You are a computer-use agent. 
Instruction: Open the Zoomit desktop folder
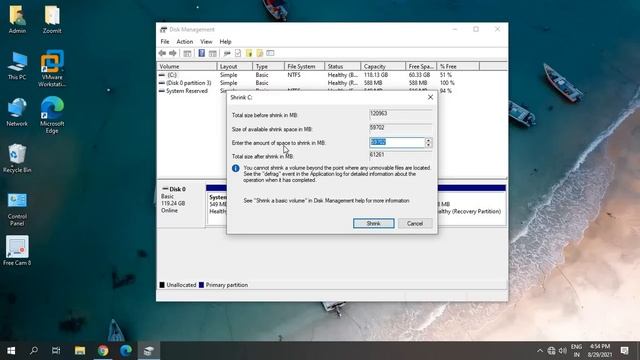tap(52, 20)
